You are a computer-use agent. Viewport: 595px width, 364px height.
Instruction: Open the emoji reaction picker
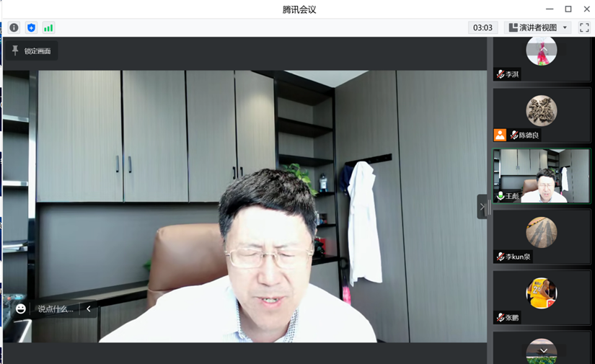click(21, 308)
